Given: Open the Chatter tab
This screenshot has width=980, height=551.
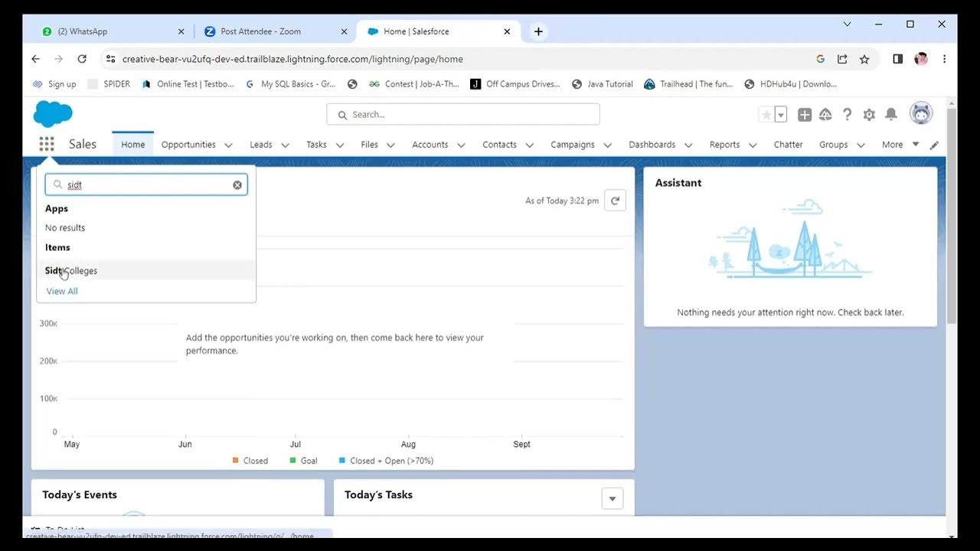Looking at the screenshot, I should 788,145.
